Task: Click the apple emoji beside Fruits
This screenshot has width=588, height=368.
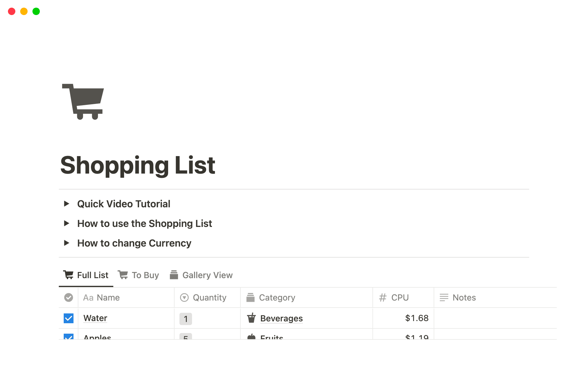Action: [x=252, y=337]
